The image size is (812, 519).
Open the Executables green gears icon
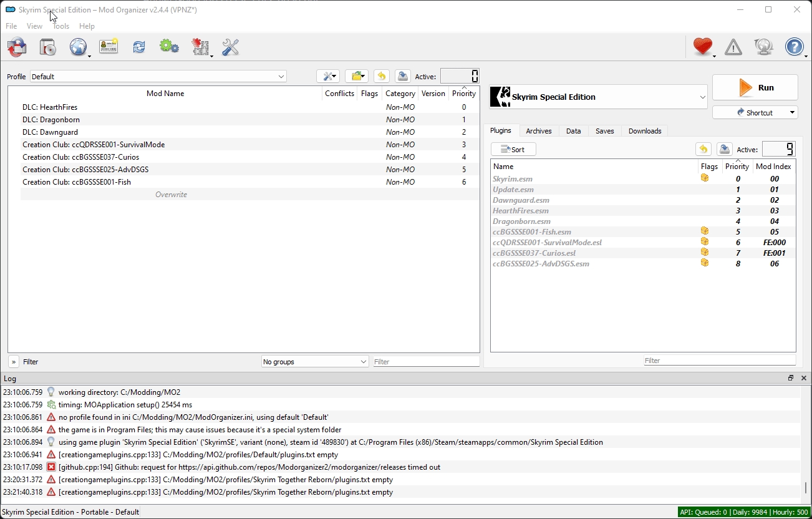tap(169, 47)
